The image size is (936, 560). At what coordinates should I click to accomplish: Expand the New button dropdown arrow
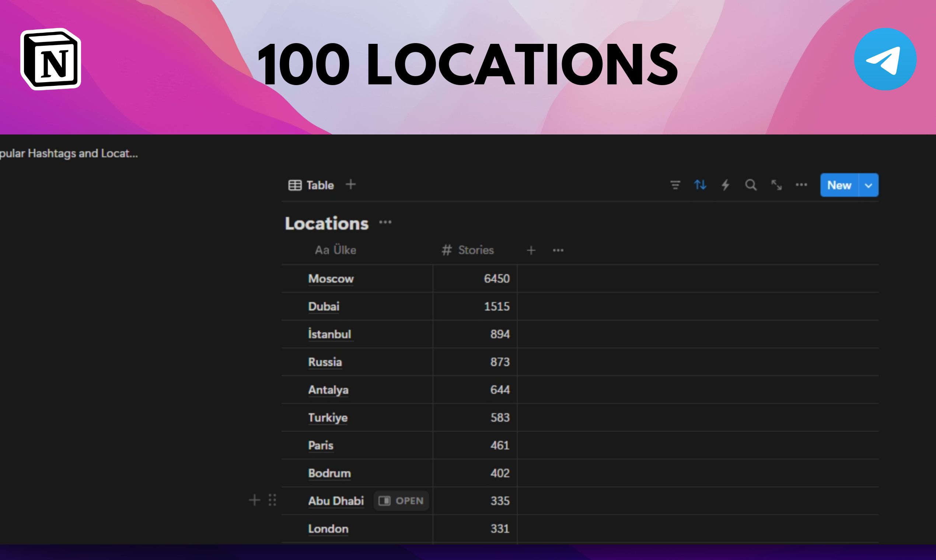(x=869, y=185)
